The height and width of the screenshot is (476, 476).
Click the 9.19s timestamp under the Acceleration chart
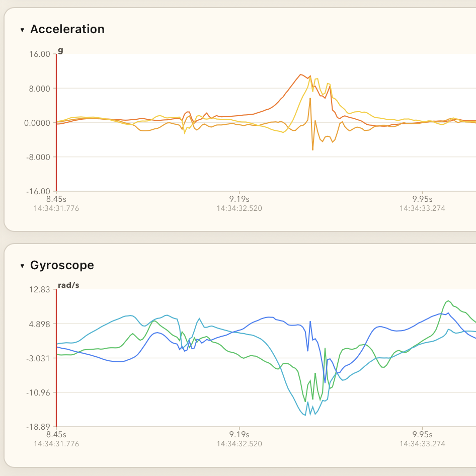pos(239,199)
